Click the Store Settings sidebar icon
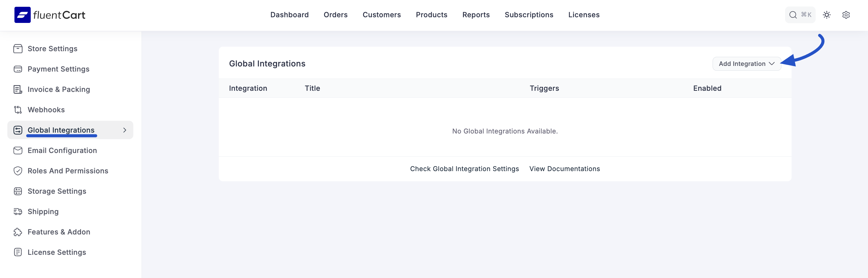 pyautogui.click(x=18, y=49)
